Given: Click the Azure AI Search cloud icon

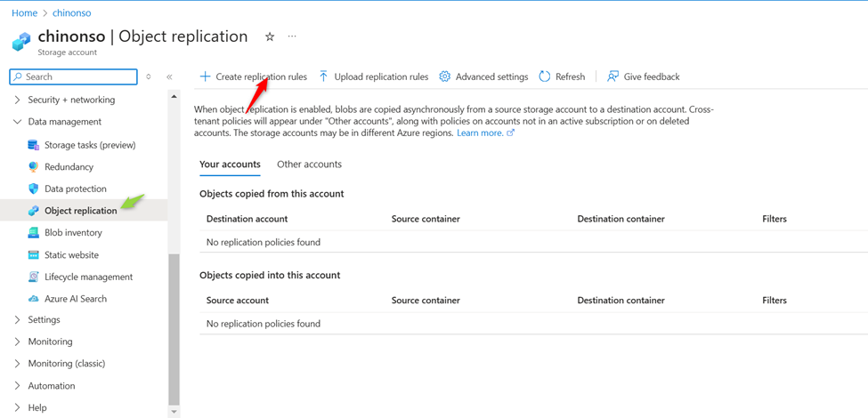Looking at the screenshot, I should pos(34,299).
